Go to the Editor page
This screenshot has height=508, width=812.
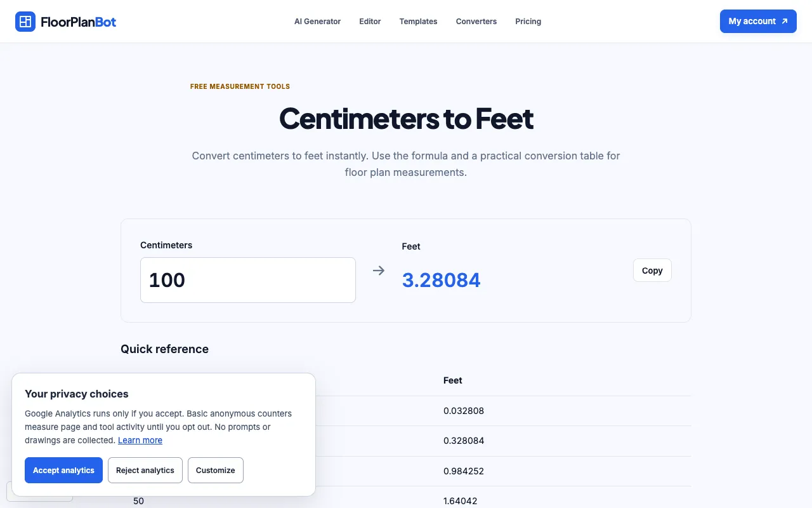[370, 22]
